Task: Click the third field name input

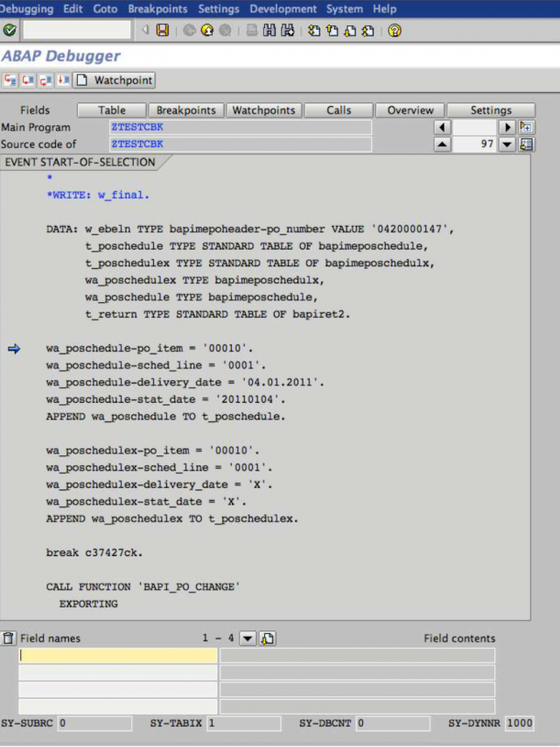Action: [x=118, y=689]
